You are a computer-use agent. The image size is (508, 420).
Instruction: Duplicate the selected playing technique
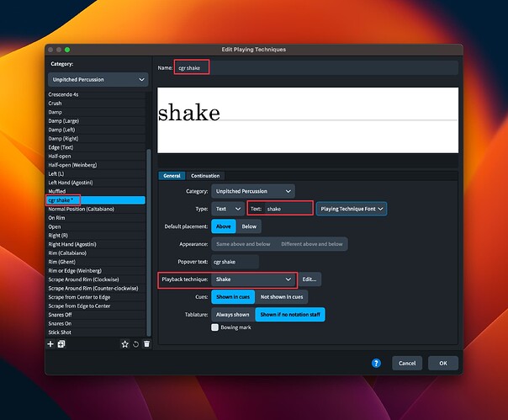pyautogui.click(x=61, y=344)
